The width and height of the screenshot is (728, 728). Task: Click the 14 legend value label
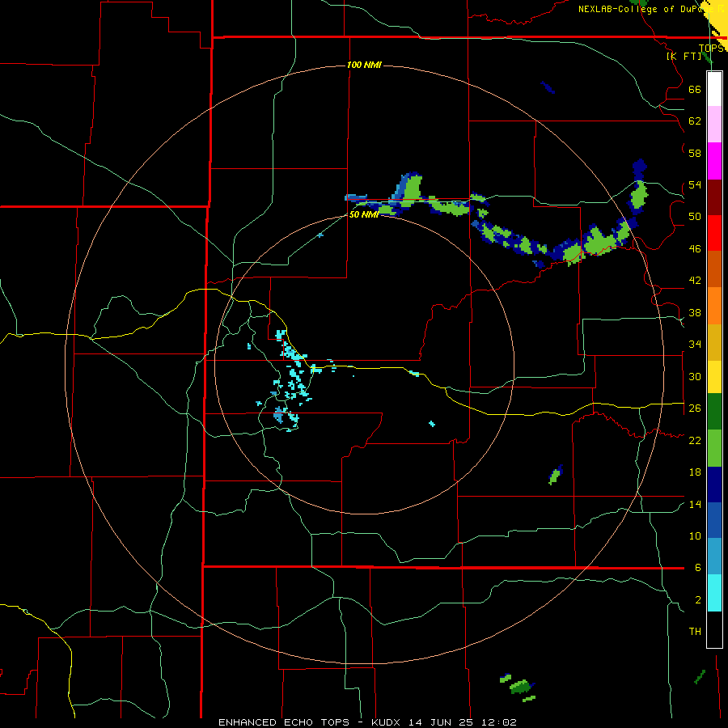click(695, 505)
